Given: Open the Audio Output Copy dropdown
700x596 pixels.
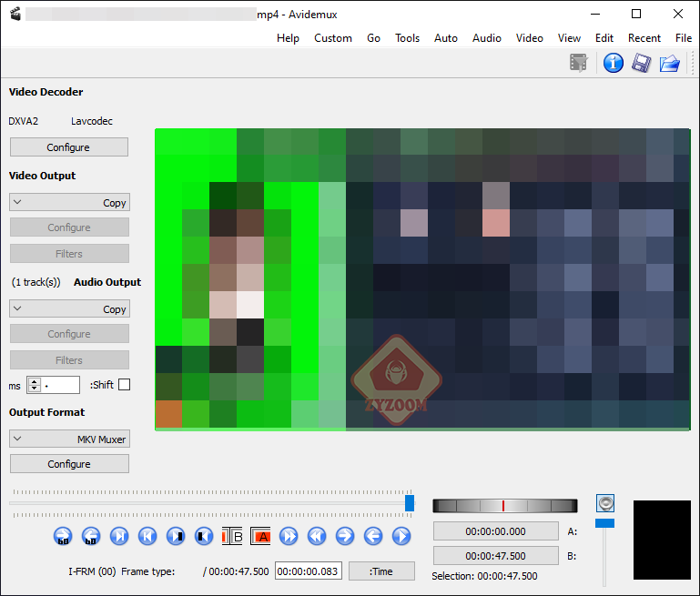Looking at the screenshot, I should (x=70, y=308).
